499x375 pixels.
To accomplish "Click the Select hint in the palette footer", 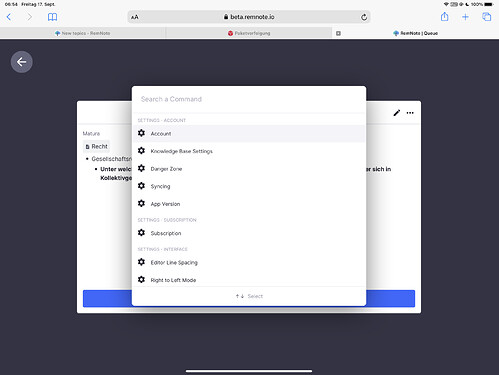I will 255,296.
